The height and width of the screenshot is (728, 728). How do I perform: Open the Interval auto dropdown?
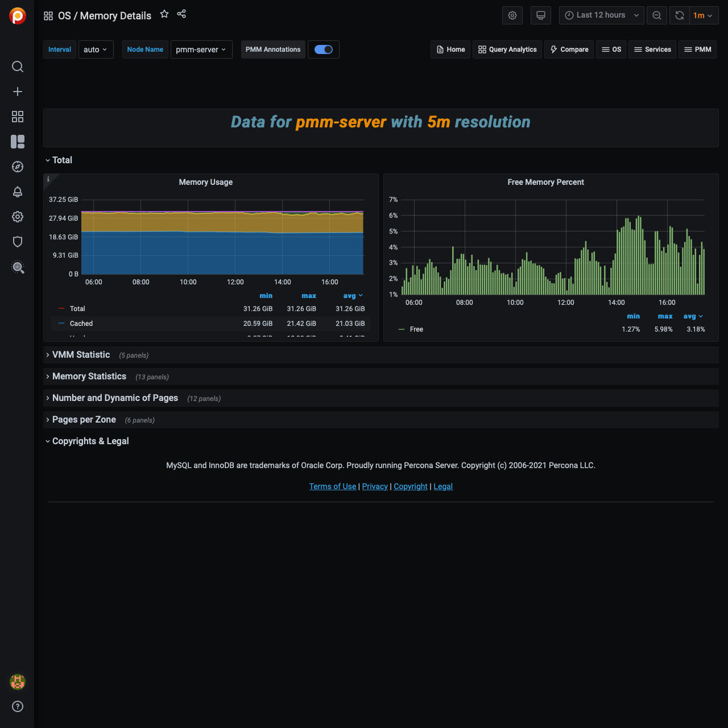point(96,49)
